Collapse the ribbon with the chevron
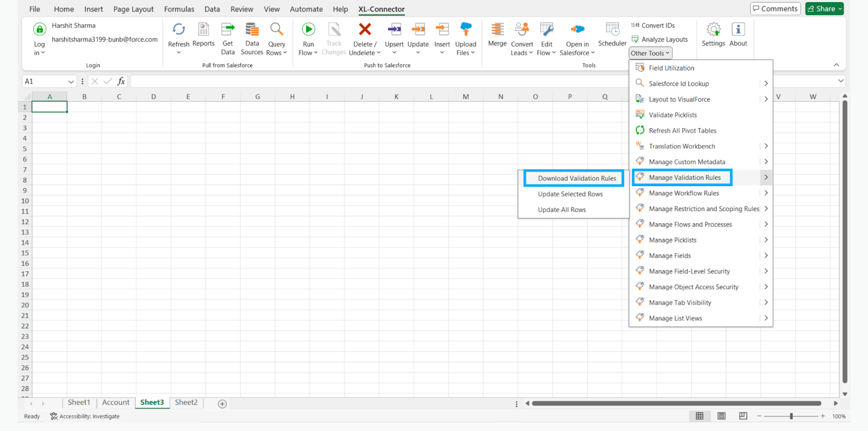 (x=836, y=65)
